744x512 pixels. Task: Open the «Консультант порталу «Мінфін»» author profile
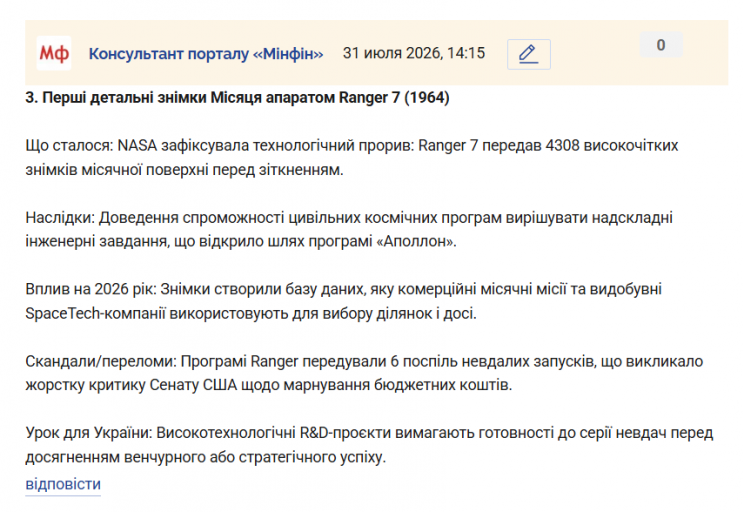tap(206, 54)
